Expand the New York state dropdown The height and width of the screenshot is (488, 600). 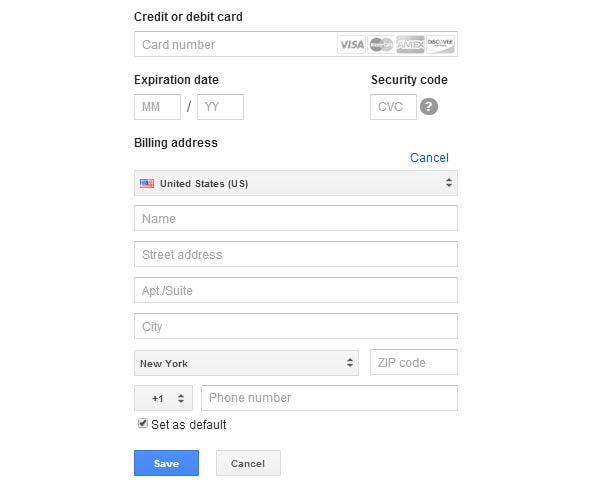[x=246, y=363]
